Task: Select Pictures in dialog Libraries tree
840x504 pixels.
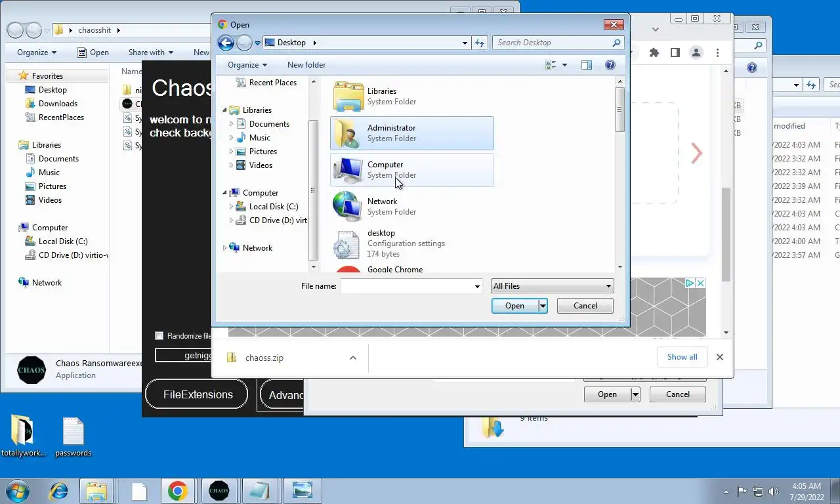Action: 257,152
